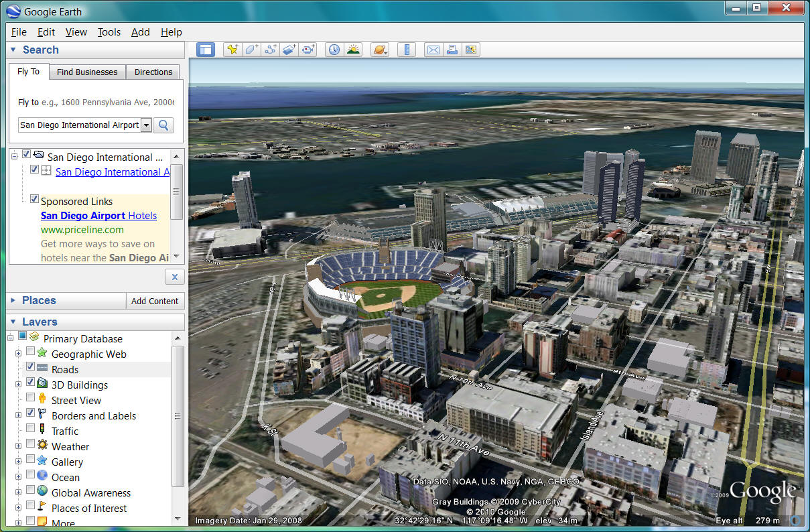
Task: Switch to the Directions tab
Action: tap(153, 72)
